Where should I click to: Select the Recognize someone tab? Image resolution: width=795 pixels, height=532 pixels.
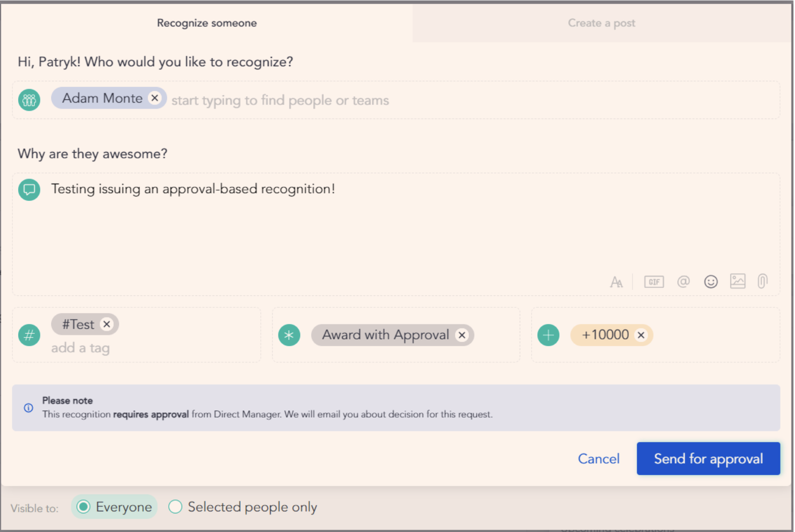tap(207, 23)
